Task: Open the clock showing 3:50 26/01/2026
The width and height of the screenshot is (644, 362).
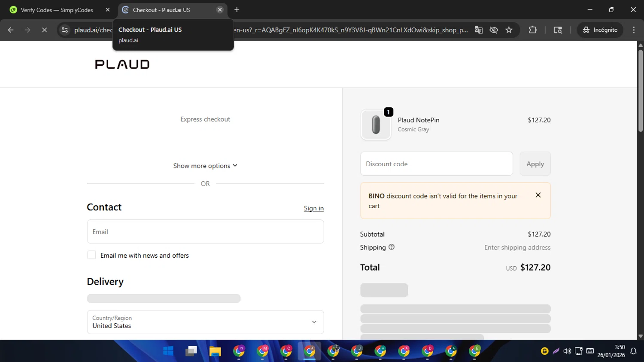Action: click(611, 351)
